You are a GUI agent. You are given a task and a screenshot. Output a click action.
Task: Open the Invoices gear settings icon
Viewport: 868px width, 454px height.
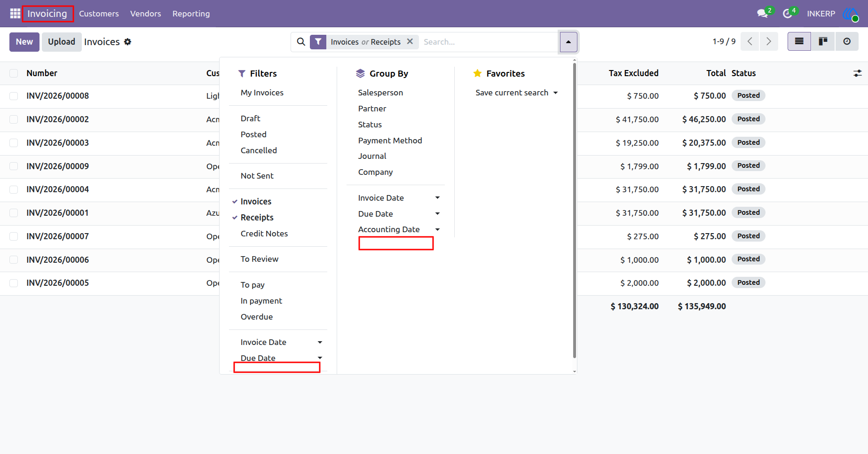click(x=127, y=42)
